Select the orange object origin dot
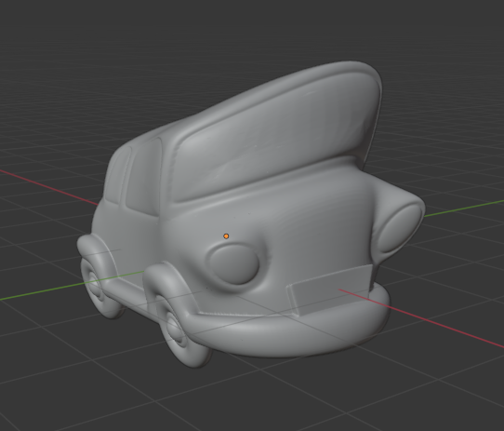Screen dimensions: 504x431 [226, 236]
